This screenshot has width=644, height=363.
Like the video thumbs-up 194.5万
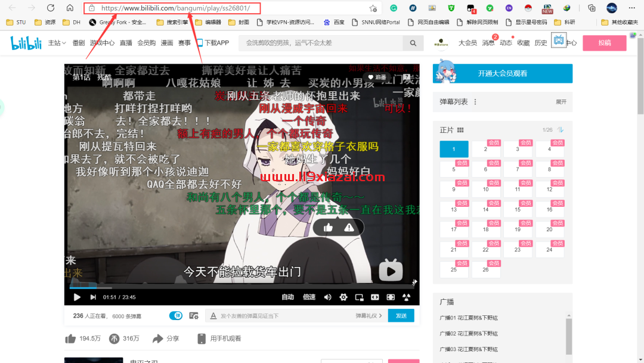(70, 339)
